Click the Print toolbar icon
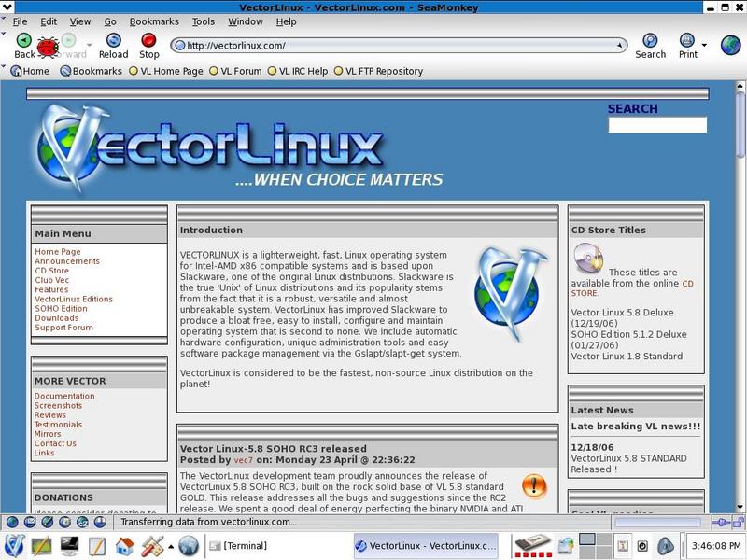 (687, 45)
